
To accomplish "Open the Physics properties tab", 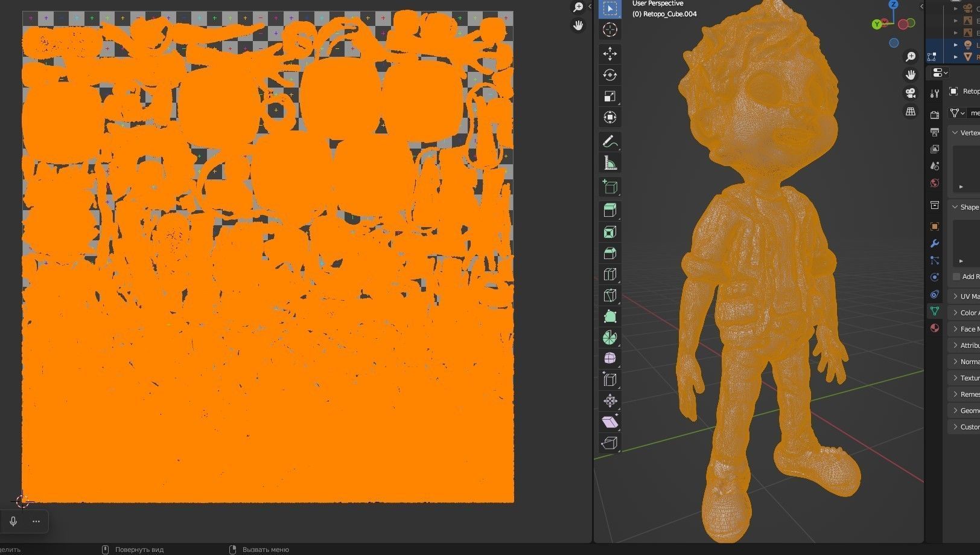I will pyautogui.click(x=935, y=277).
